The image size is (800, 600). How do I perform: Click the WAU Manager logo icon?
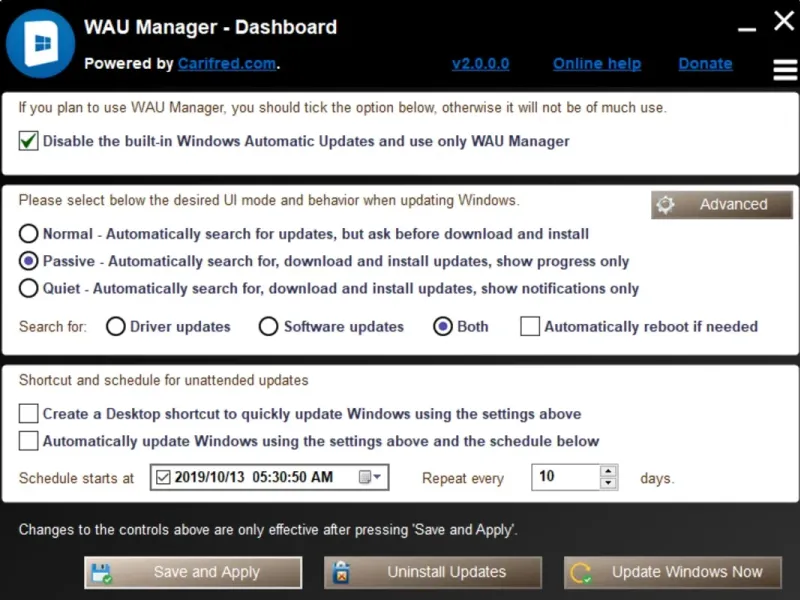point(41,43)
